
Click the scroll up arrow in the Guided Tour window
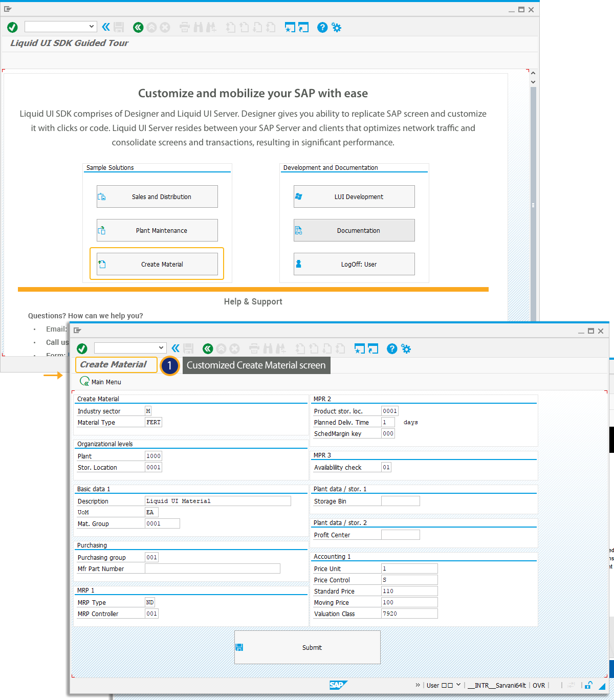pyautogui.click(x=533, y=73)
